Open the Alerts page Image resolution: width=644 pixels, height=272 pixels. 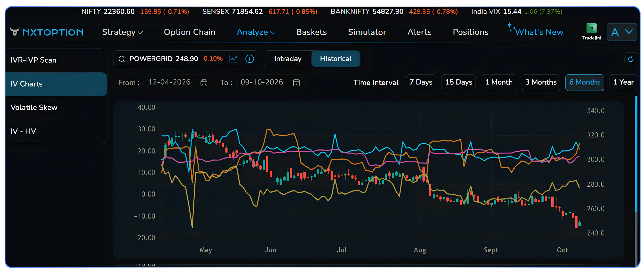(x=419, y=32)
